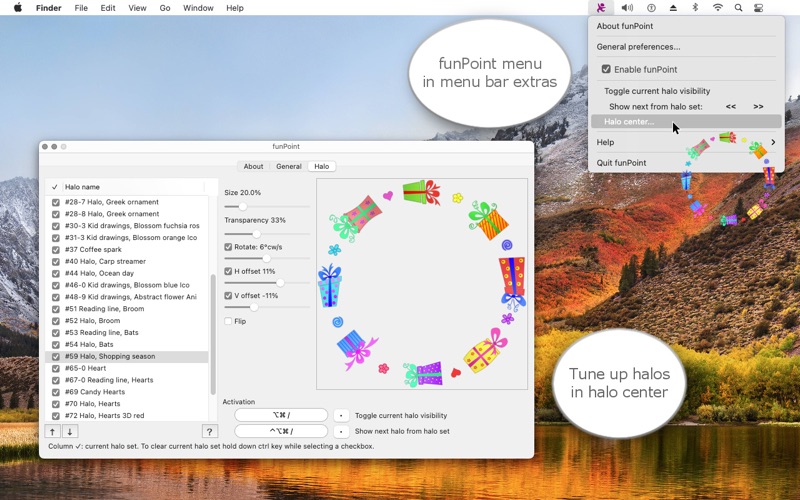Click the halo list scrollbar
Viewport: 800px width, 500px height.
(x=213, y=334)
